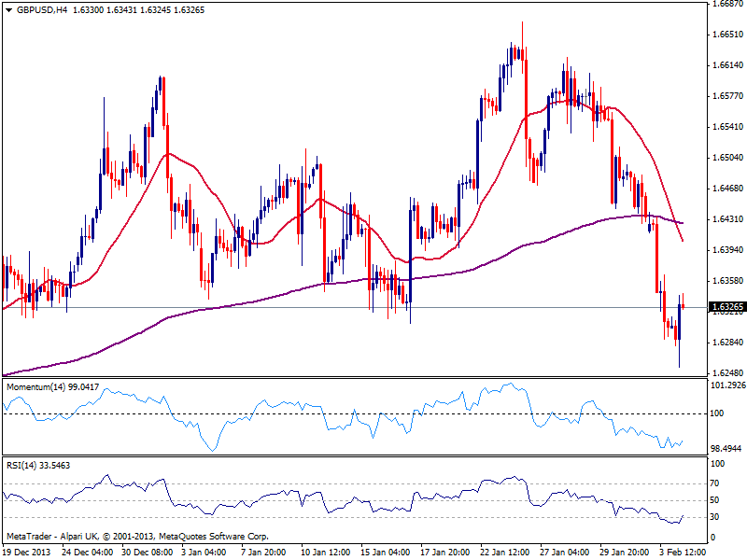Click the RSI(14) 33.5463 indicator label
Screen dimensions: 747x560
pyautogui.click(x=38, y=465)
